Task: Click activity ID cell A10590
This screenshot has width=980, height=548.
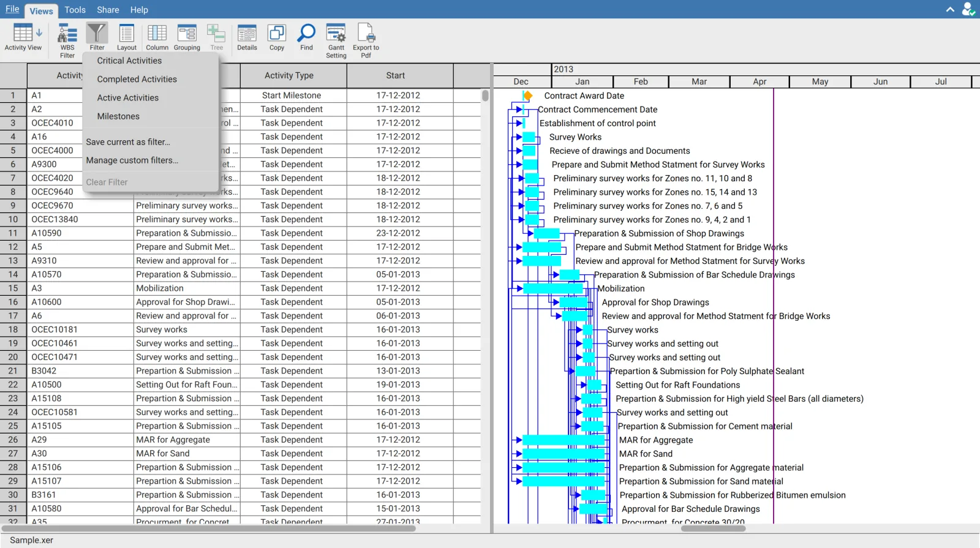Action: [80, 233]
